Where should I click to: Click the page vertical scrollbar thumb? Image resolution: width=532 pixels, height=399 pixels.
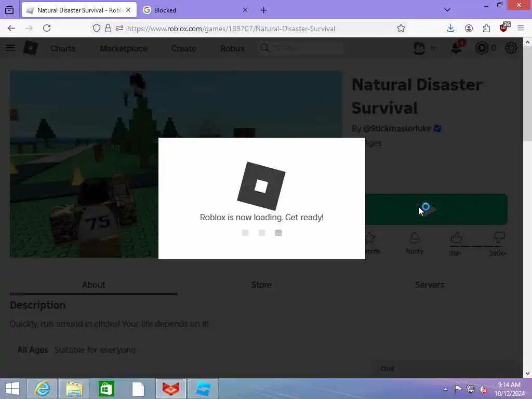(527, 95)
